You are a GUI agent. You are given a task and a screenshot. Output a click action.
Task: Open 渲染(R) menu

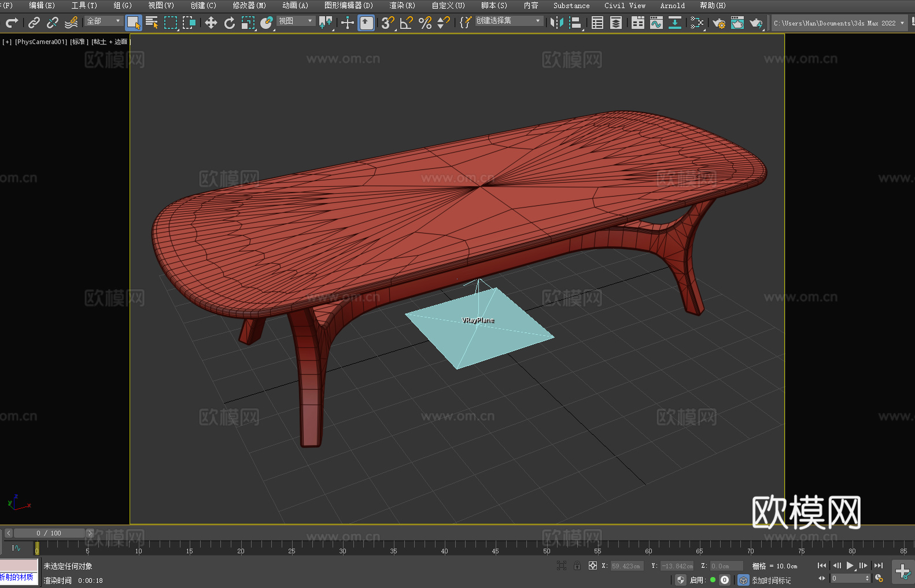tap(403, 5)
